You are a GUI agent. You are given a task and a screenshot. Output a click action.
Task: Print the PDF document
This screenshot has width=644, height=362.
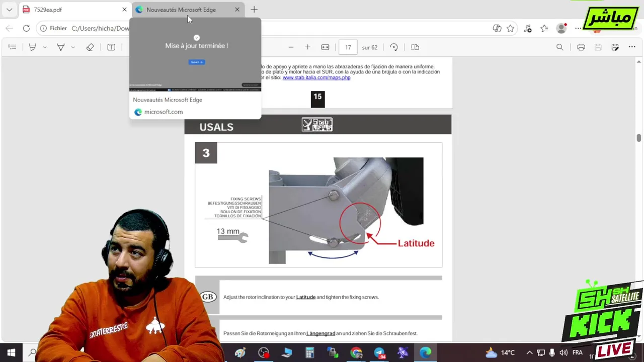coord(581,47)
